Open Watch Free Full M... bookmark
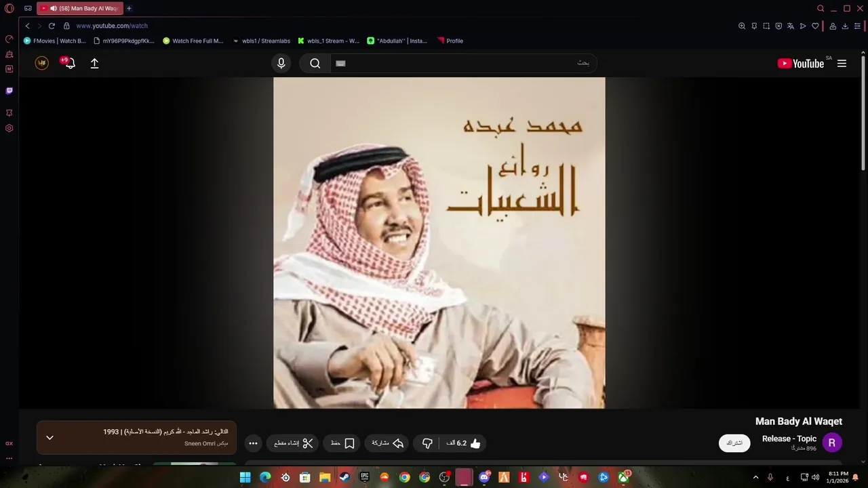Image resolution: width=868 pixels, height=488 pixels. [193, 41]
